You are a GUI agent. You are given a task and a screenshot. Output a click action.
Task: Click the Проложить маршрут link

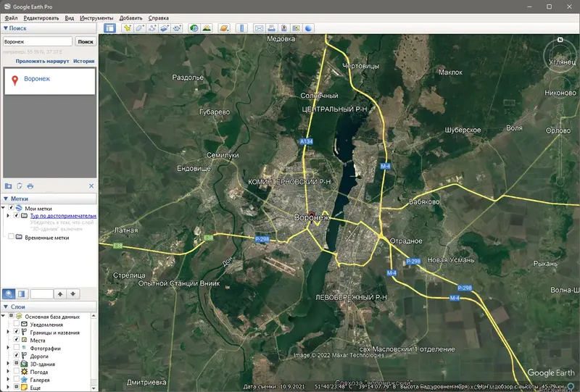click(x=42, y=61)
